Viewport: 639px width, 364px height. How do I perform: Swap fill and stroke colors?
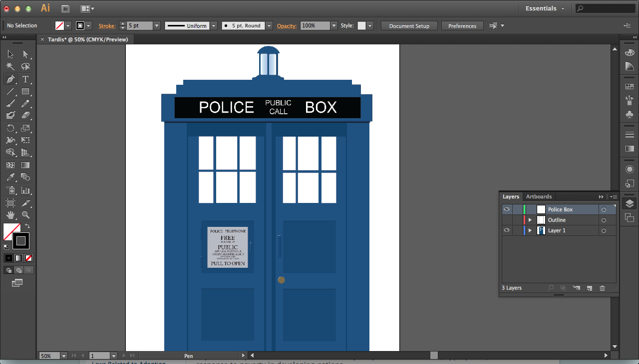click(x=28, y=226)
